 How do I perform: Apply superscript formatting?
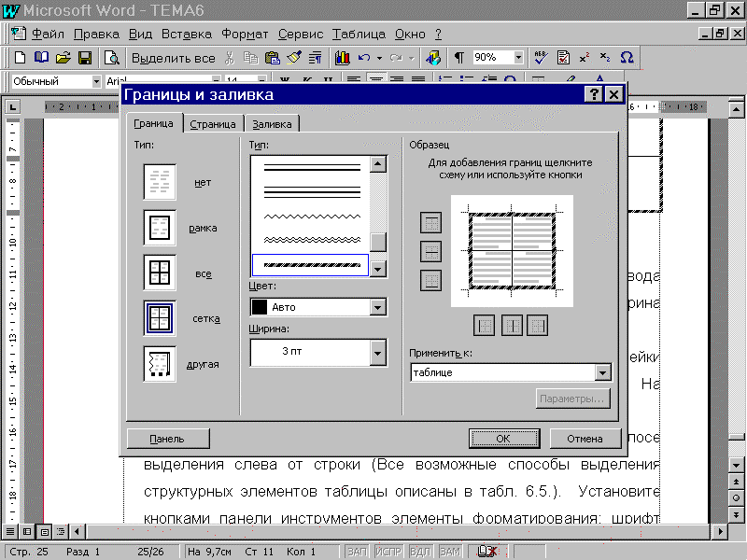tap(585, 58)
